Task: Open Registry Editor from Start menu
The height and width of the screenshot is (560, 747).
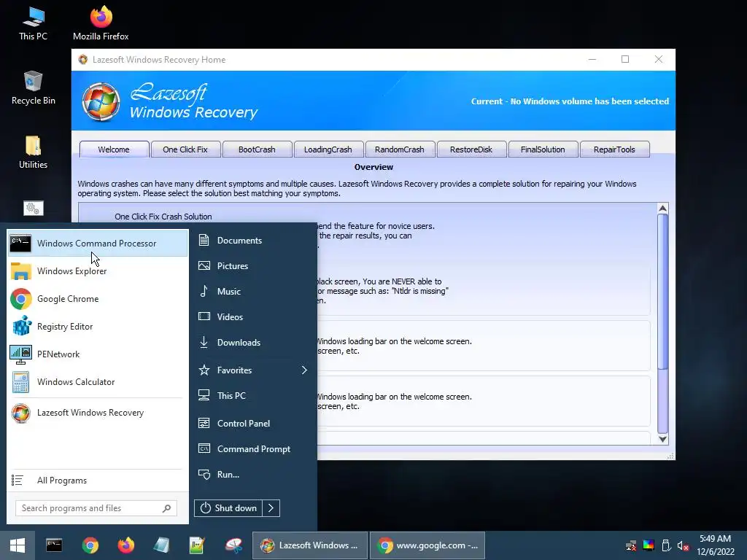Action: pyautogui.click(x=98, y=327)
